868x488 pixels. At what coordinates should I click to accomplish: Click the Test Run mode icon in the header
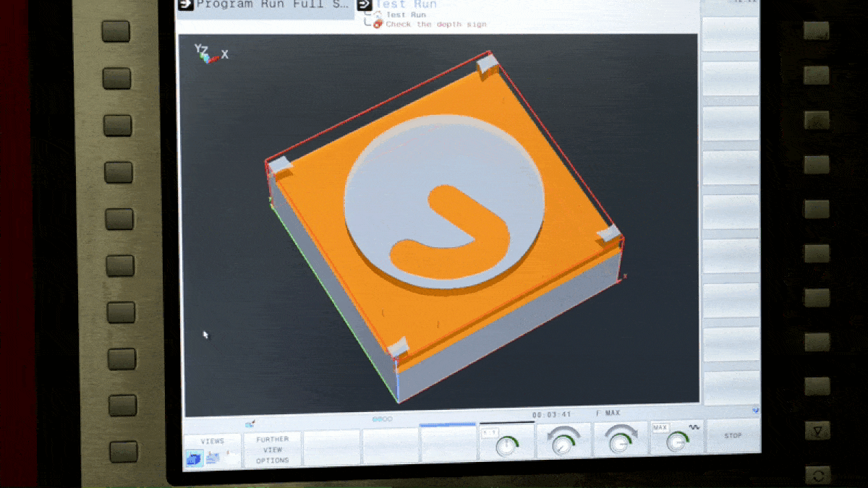[363, 4]
